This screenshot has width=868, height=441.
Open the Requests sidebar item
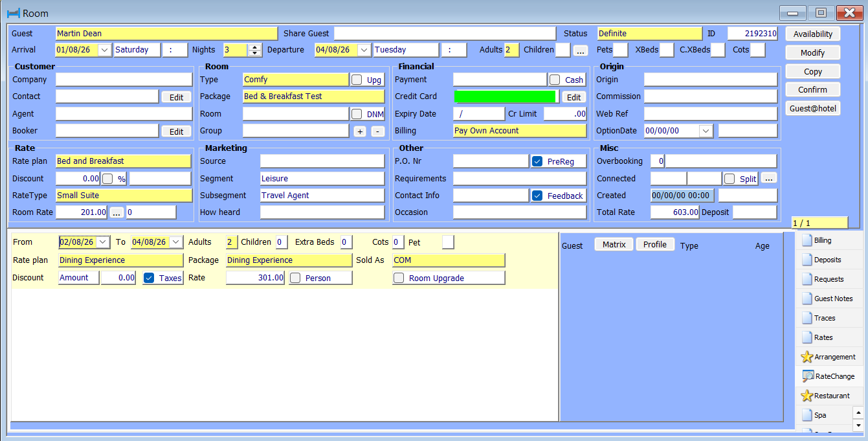[x=829, y=279]
